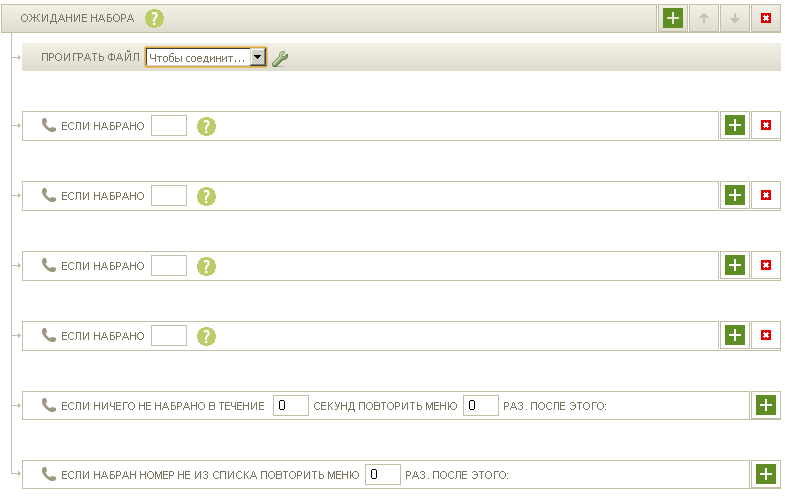This screenshot has height=496, width=785.
Task: Click digit field in third ЕСЛИ НАБРАНО row
Action: pos(169,266)
